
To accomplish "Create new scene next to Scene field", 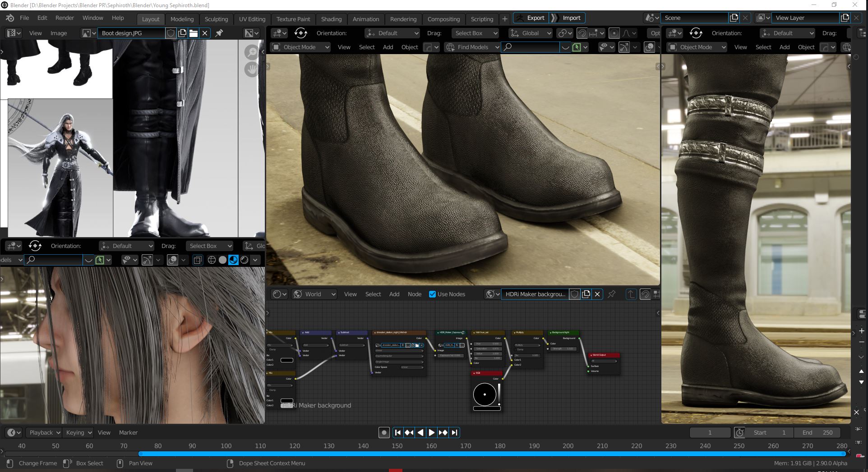I will pos(734,18).
